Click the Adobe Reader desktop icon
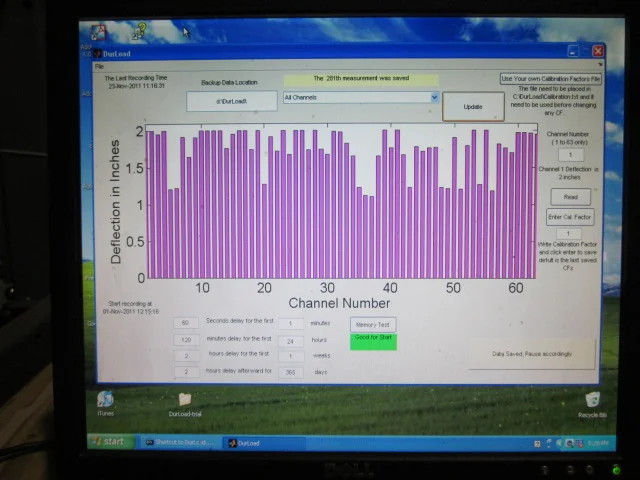The image size is (640, 480). [98, 33]
